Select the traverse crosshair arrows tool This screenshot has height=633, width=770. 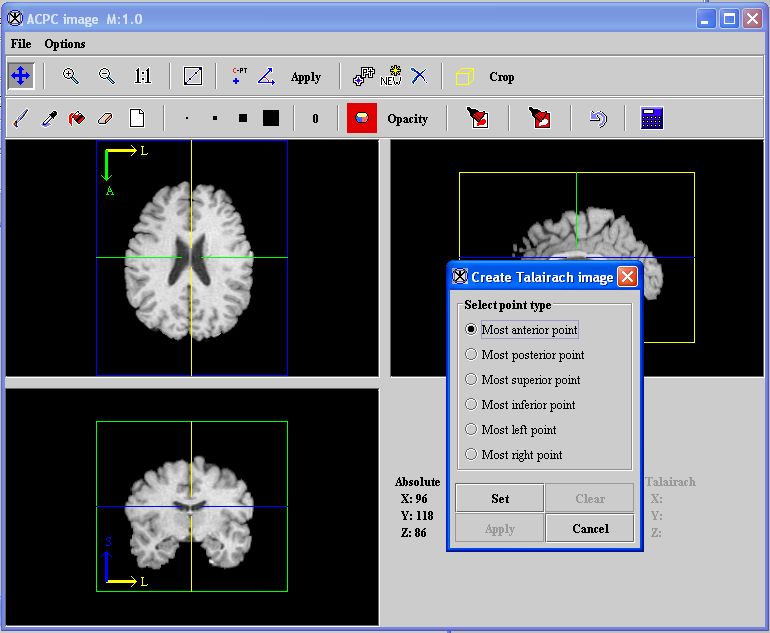20,76
